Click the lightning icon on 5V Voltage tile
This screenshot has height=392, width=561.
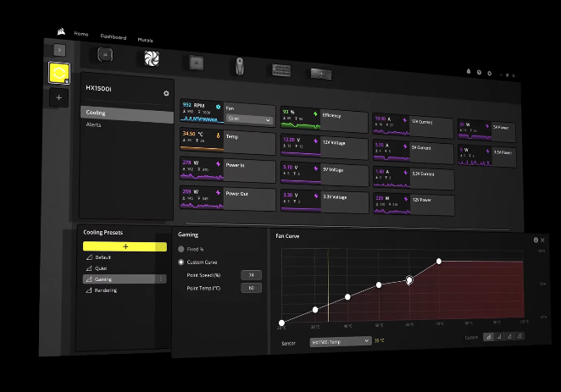click(x=316, y=168)
